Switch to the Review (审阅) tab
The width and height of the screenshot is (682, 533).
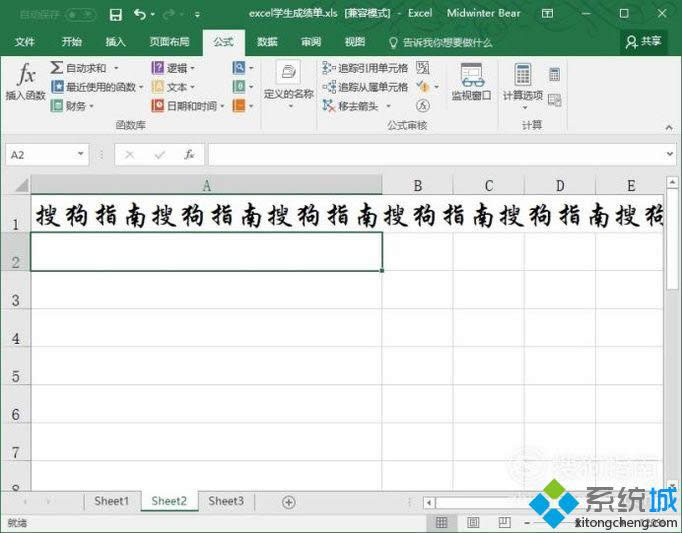311,42
